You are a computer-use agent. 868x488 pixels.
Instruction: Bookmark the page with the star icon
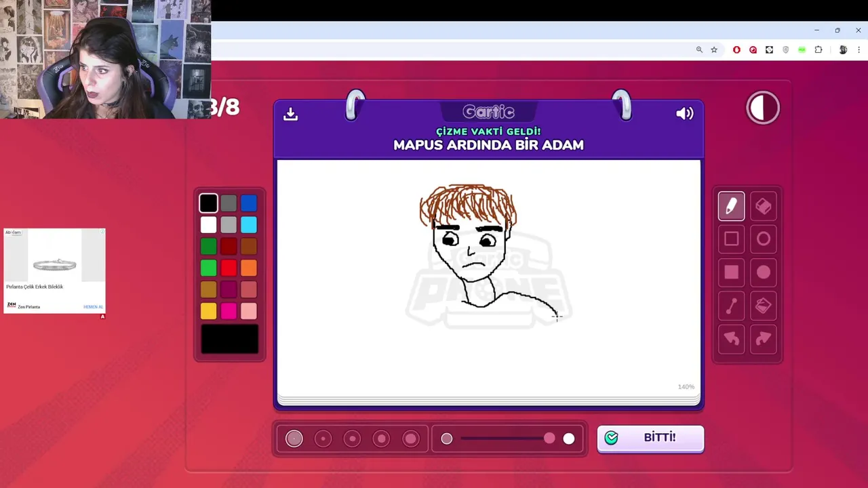(714, 49)
